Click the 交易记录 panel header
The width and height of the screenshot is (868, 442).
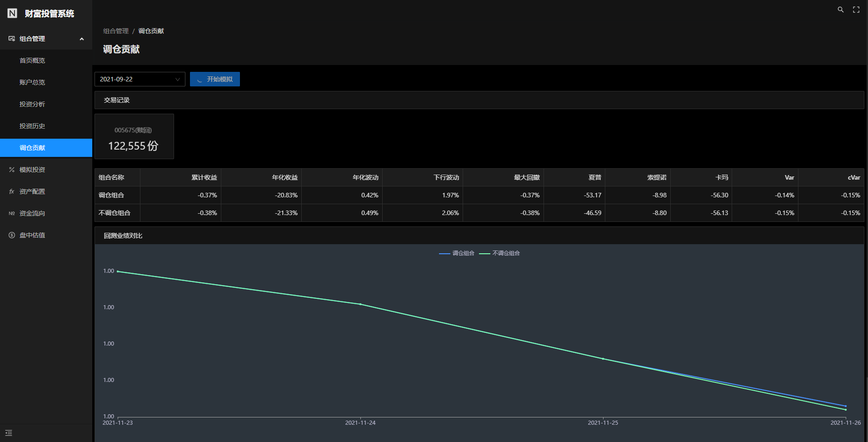point(479,100)
